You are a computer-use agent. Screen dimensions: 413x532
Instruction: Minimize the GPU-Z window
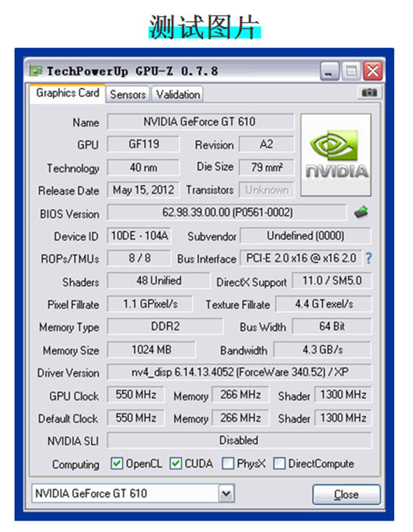329,71
